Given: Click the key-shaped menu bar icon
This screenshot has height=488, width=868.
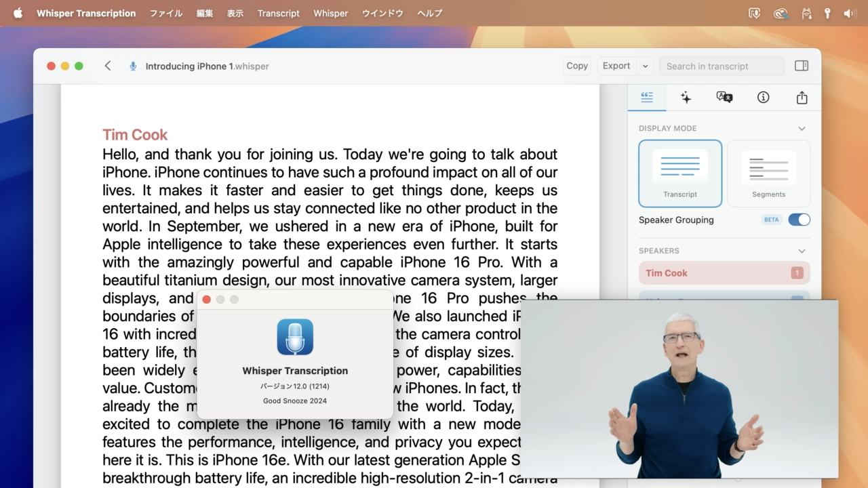Looking at the screenshot, I should click(827, 13).
